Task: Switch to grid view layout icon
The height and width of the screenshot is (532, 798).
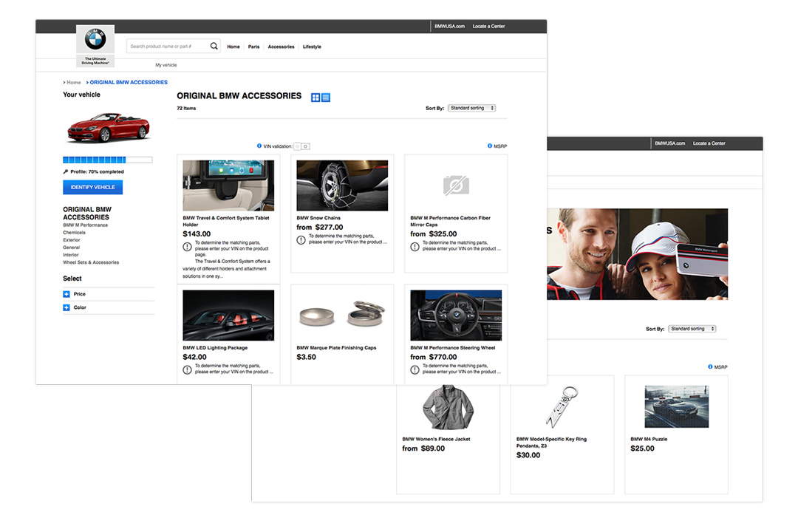Action: 316,98
